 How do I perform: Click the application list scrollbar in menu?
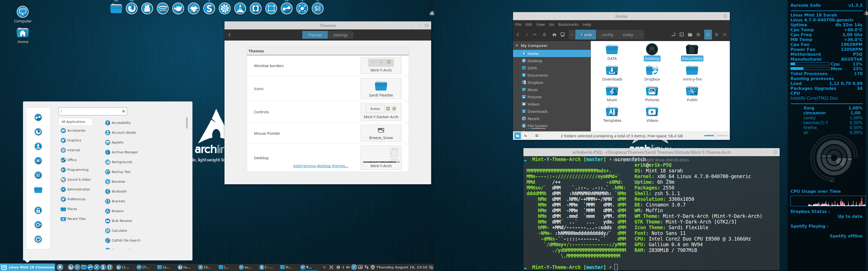187,123
